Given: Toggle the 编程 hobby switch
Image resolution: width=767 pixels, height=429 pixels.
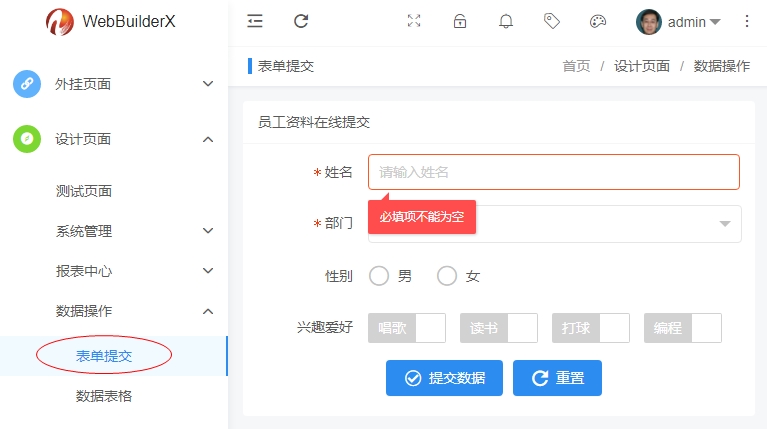Looking at the screenshot, I should pos(683,328).
